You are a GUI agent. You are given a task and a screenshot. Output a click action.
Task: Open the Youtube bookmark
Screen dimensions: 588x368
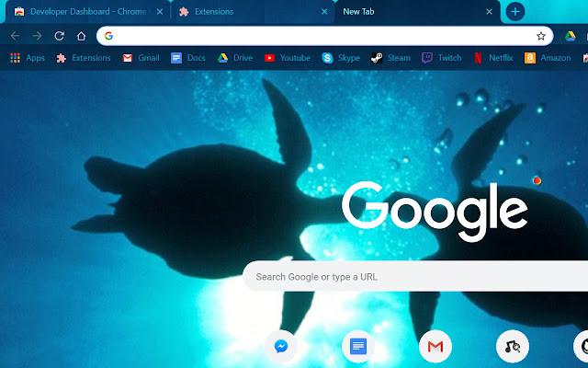(x=288, y=58)
